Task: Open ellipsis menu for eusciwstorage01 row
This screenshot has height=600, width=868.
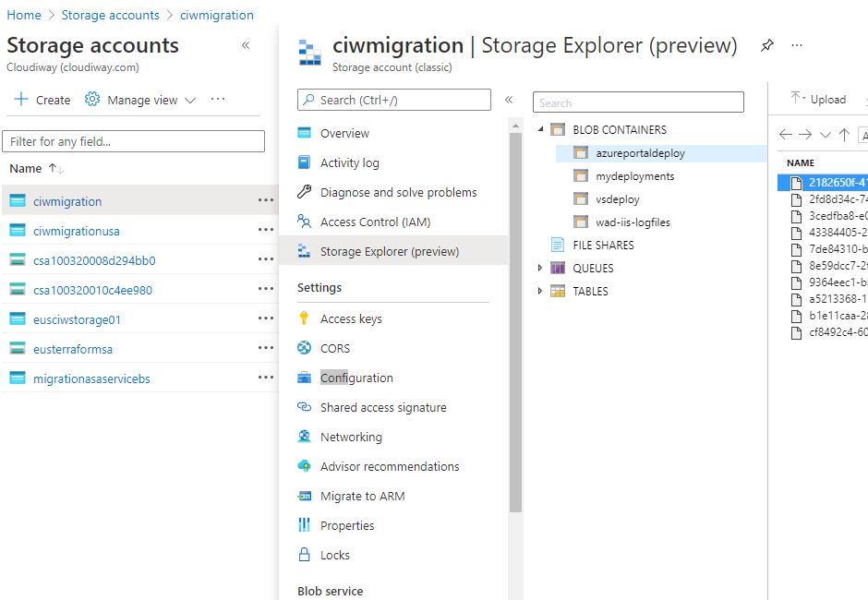Action: tap(266, 318)
